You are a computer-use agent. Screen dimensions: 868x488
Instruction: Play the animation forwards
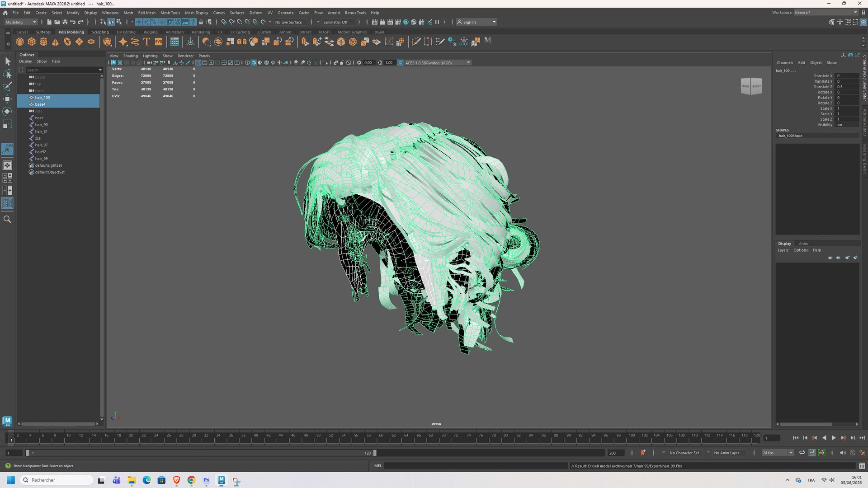(834, 438)
